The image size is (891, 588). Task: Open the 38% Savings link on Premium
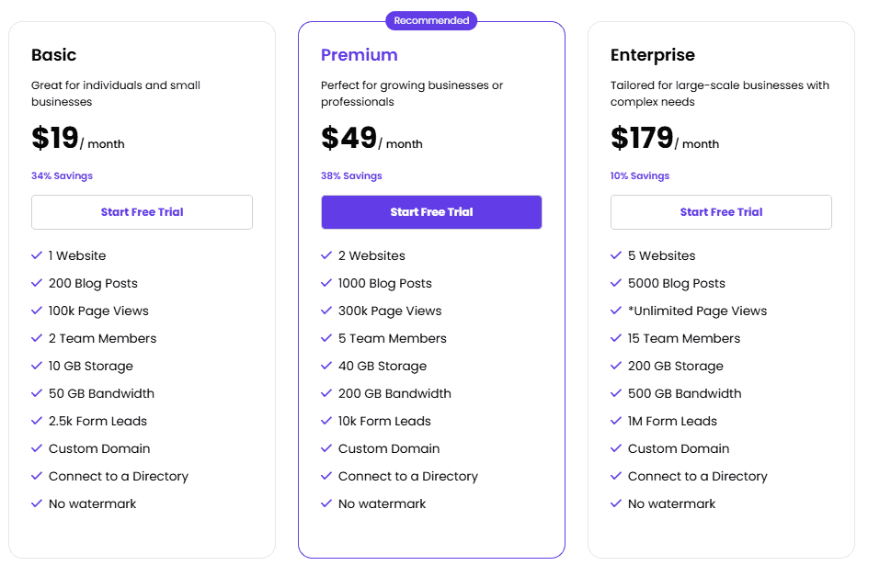click(x=351, y=175)
